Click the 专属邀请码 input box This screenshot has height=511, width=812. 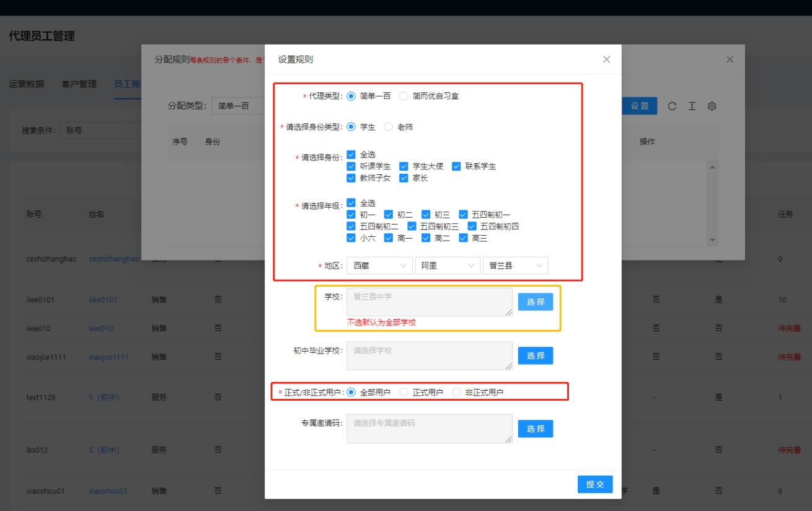pos(429,429)
